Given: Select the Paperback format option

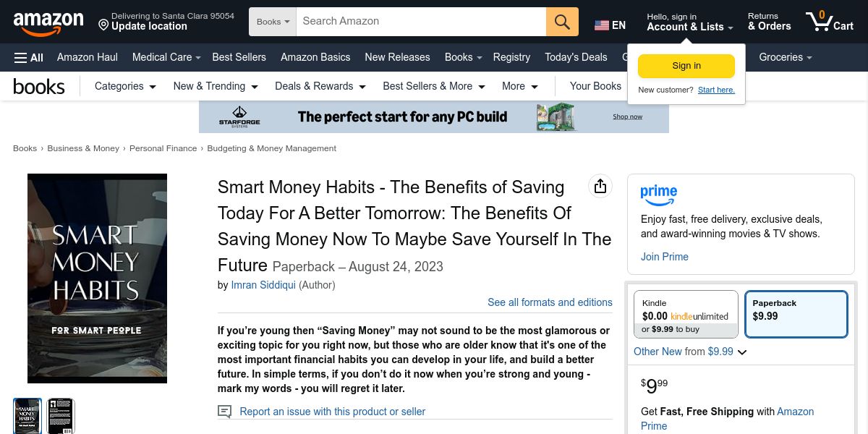Looking at the screenshot, I should (x=796, y=315).
